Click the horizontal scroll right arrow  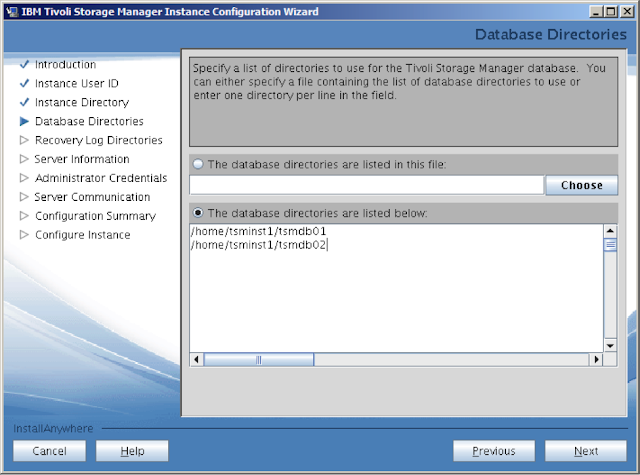tap(596, 360)
